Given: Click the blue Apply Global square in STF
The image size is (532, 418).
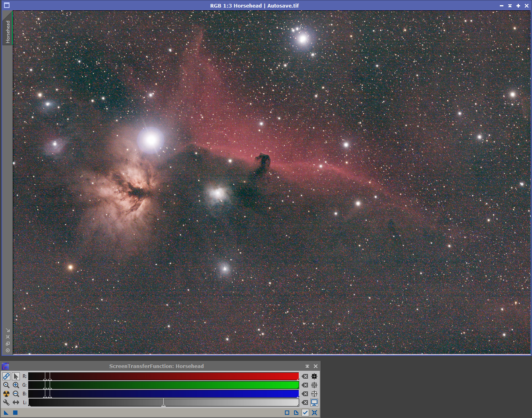Looking at the screenshot, I should tap(15, 413).
